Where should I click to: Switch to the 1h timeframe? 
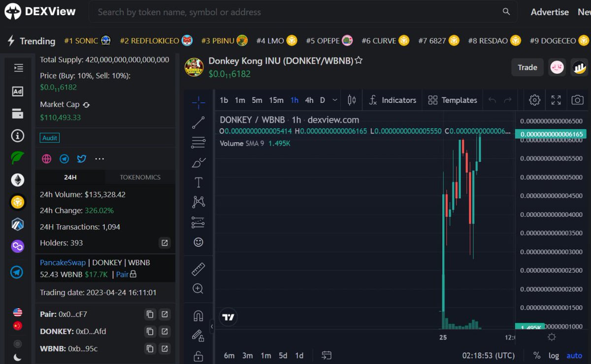coord(295,100)
